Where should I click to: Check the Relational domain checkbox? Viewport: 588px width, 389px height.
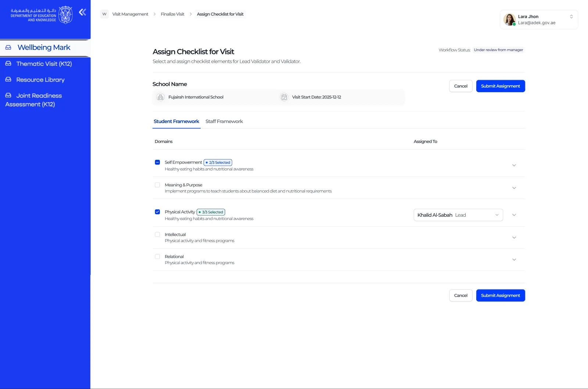(157, 256)
